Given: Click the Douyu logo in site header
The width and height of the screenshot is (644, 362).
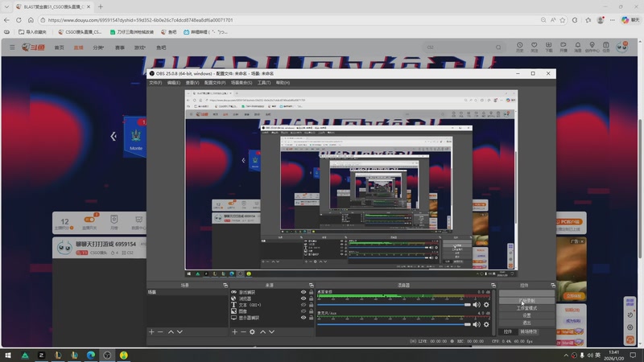Looking at the screenshot, I should (x=33, y=47).
